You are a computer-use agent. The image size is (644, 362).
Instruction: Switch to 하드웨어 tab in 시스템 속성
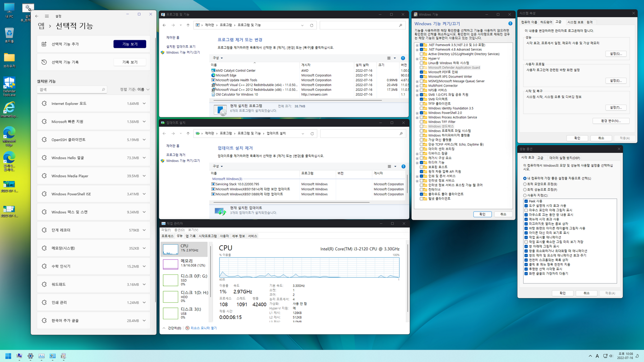(546, 22)
